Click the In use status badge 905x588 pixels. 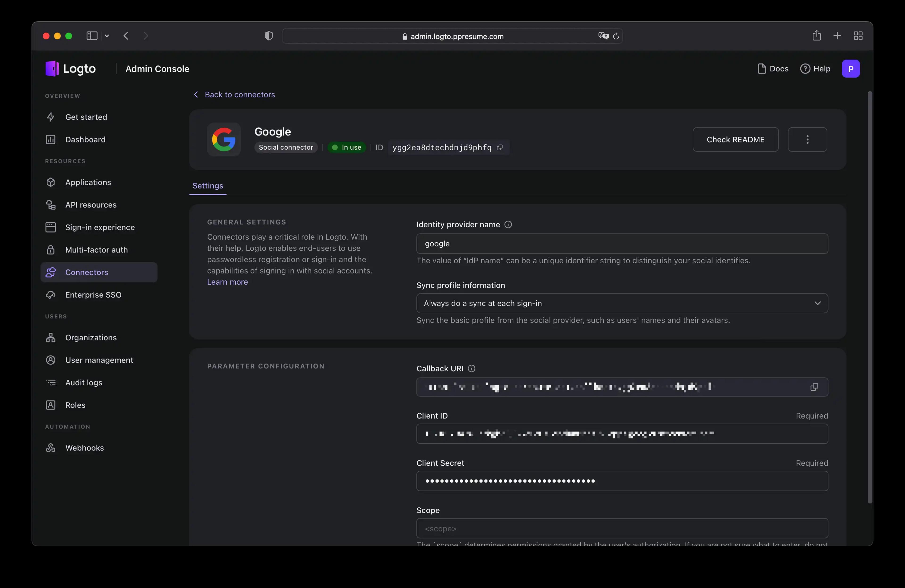[x=346, y=147]
